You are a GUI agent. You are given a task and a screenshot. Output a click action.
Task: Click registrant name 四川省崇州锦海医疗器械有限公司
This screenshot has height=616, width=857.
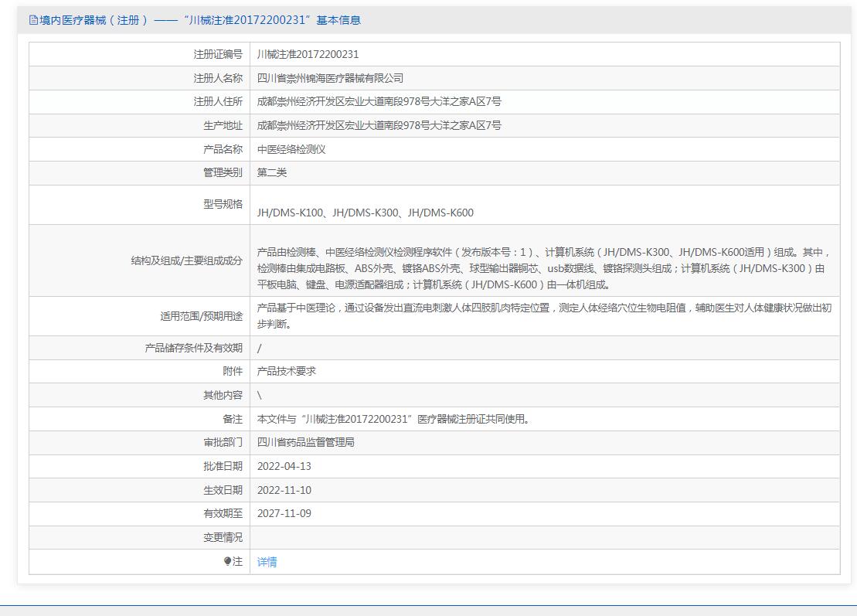[x=330, y=78]
